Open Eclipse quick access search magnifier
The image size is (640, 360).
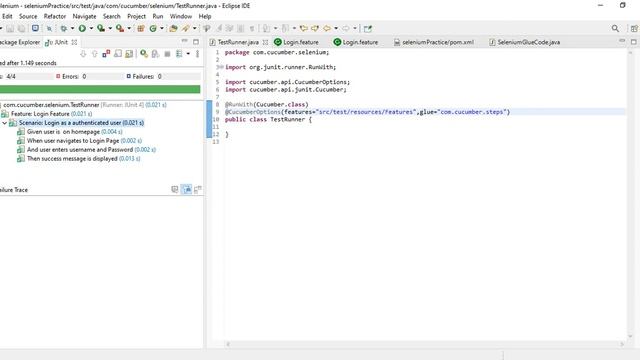tap(615, 28)
